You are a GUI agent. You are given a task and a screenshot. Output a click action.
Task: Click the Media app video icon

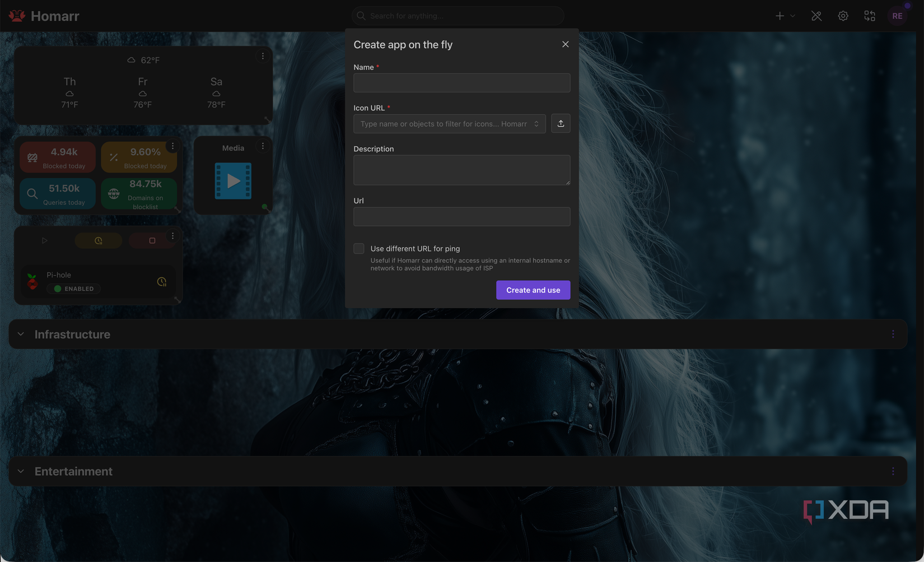point(233,181)
